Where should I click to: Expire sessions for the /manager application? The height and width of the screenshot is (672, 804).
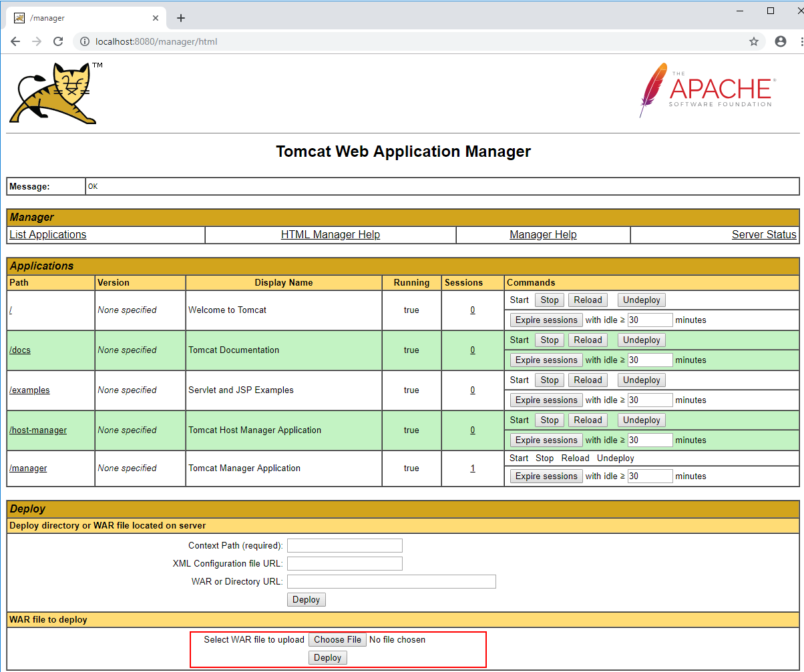click(x=546, y=476)
